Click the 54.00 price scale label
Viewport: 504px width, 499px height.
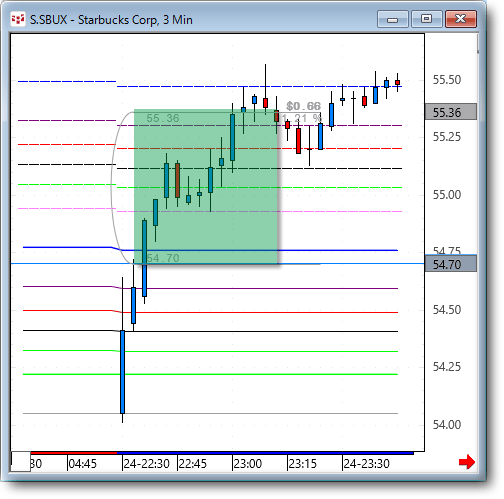tap(447, 425)
